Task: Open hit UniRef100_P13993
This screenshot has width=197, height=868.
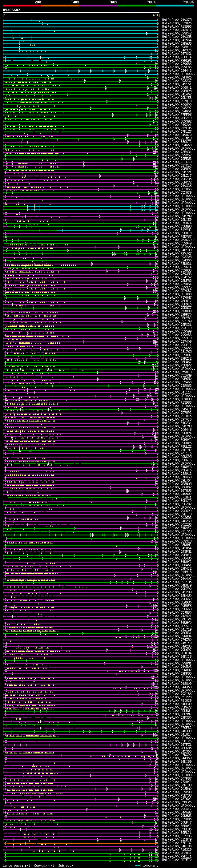Action: pyautogui.click(x=177, y=26)
